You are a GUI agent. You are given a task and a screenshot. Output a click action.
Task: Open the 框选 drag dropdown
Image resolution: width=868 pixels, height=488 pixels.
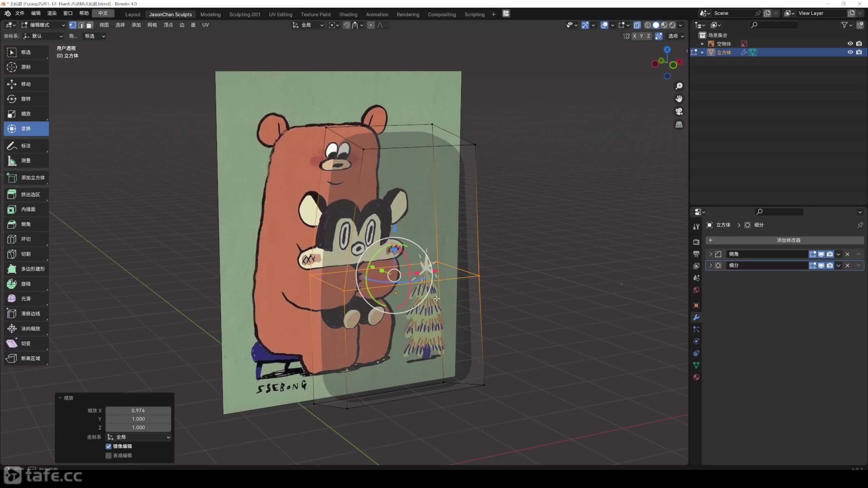[94, 36]
